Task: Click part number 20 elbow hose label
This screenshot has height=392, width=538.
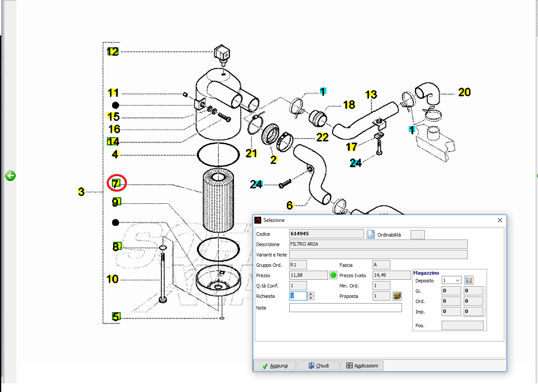Action: [x=464, y=92]
